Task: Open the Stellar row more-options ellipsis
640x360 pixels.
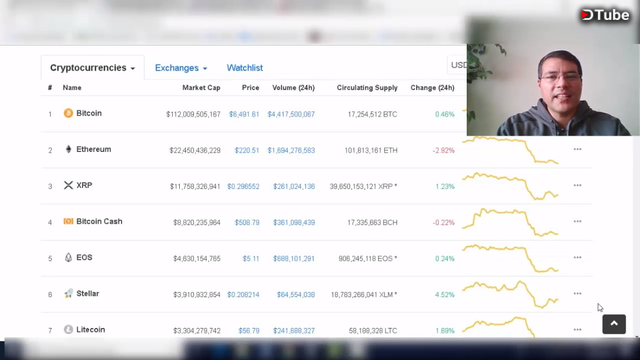Action: click(577, 293)
